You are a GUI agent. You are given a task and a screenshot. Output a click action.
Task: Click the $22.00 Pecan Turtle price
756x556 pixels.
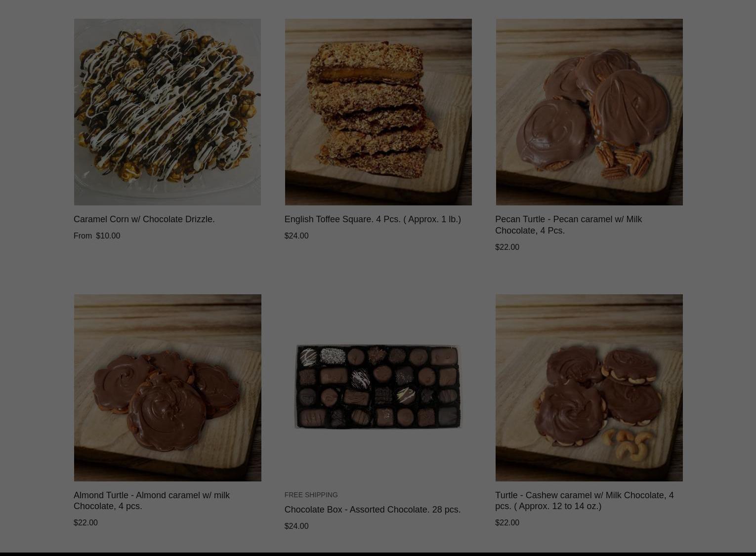click(507, 247)
